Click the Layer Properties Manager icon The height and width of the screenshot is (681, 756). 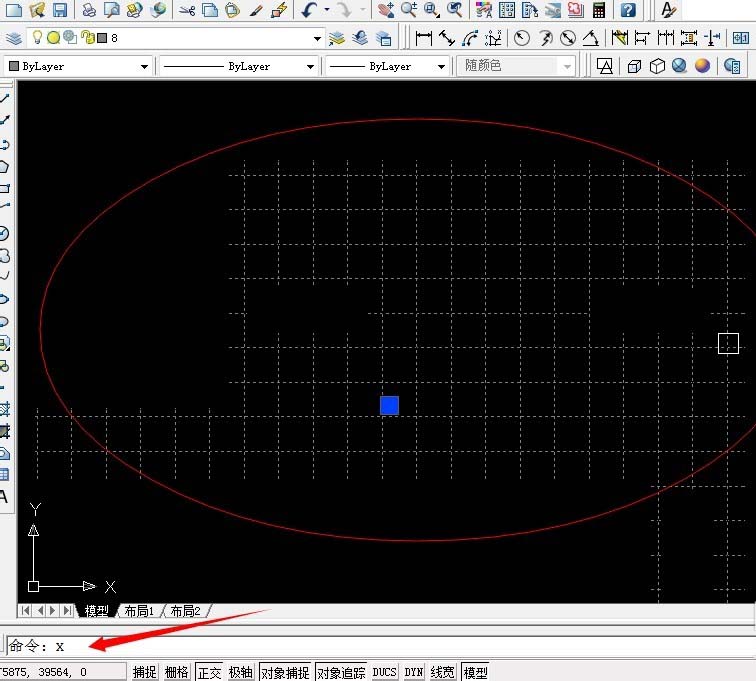click(x=14, y=38)
